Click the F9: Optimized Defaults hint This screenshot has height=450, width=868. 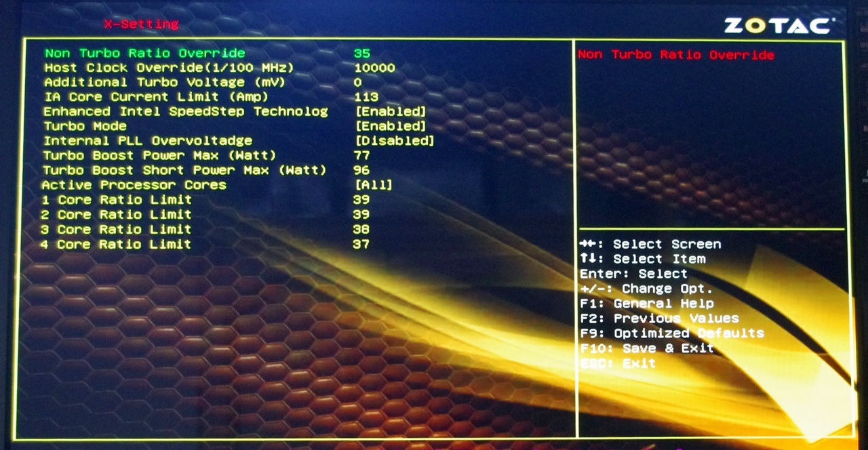pos(672,333)
